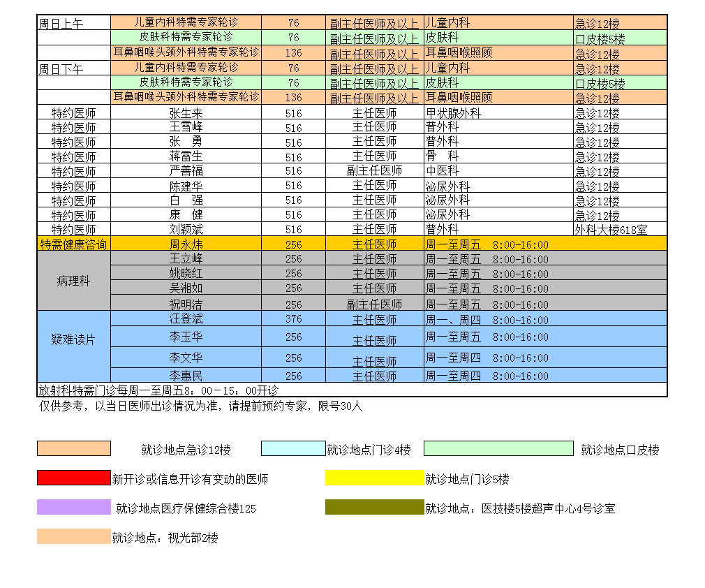Click the 外科大楼618室 location cell

pyautogui.click(x=620, y=230)
